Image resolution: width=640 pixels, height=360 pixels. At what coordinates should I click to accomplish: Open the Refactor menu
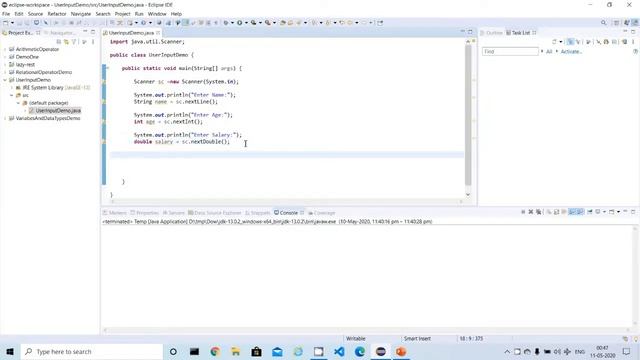click(57, 14)
